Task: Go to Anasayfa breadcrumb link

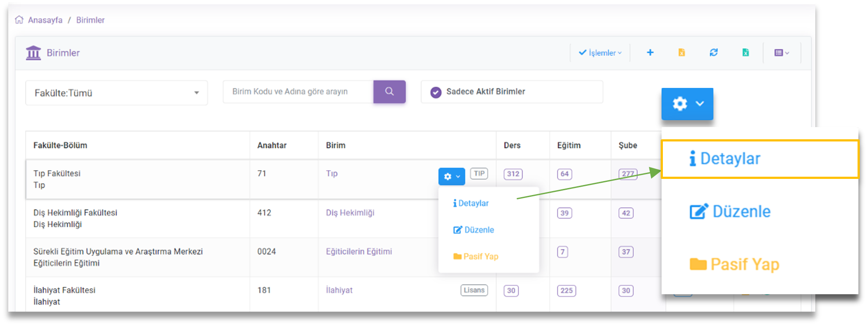Action: pos(45,20)
